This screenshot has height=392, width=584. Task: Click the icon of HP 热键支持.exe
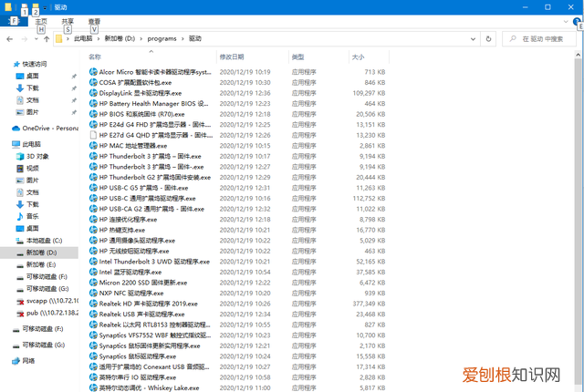[93, 230]
